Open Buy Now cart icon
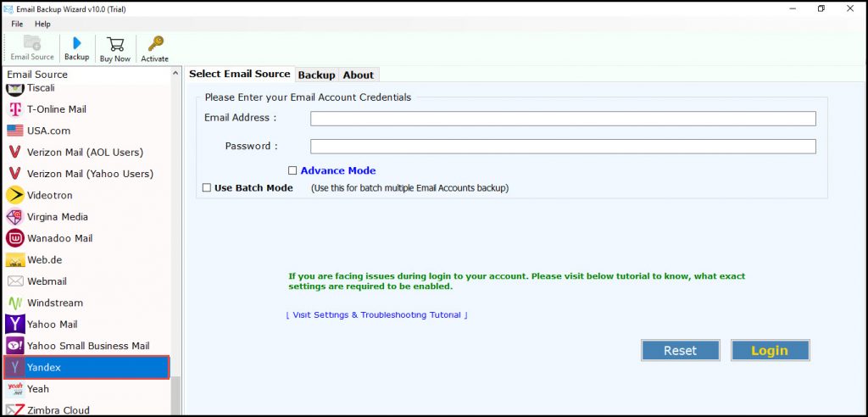 (115, 48)
